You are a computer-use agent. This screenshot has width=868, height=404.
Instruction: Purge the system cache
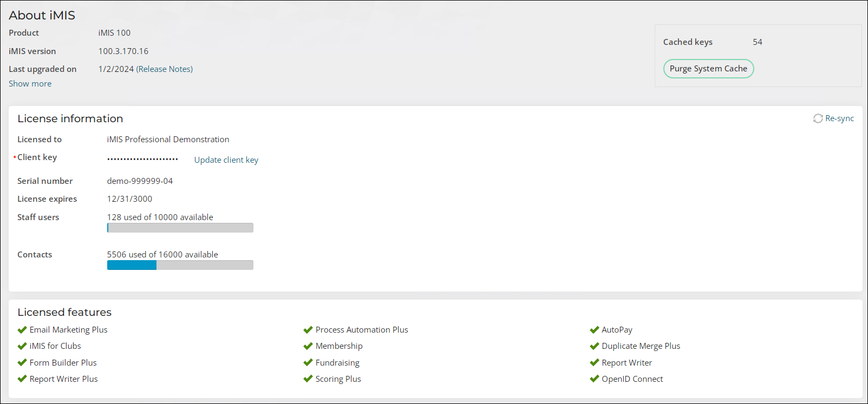(708, 69)
